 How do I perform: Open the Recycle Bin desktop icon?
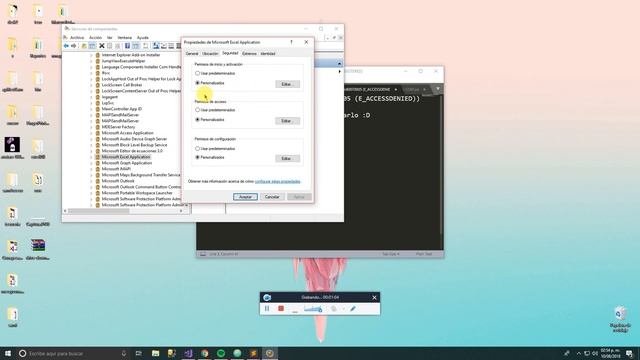[620, 320]
